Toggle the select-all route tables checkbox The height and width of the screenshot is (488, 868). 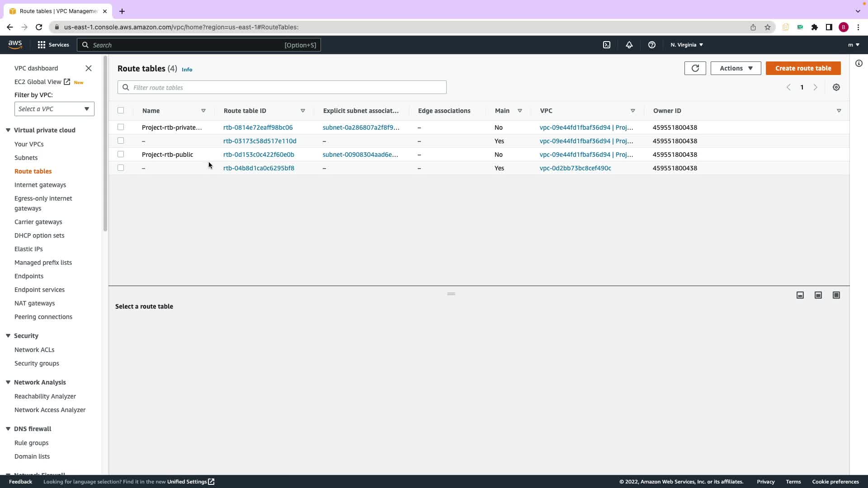pos(121,111)
